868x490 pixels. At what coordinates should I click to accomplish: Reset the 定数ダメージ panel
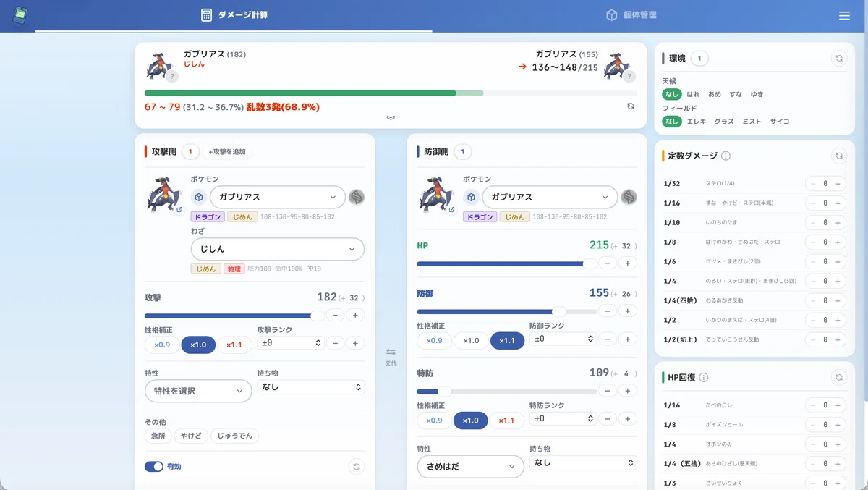(x=838, y=156)
